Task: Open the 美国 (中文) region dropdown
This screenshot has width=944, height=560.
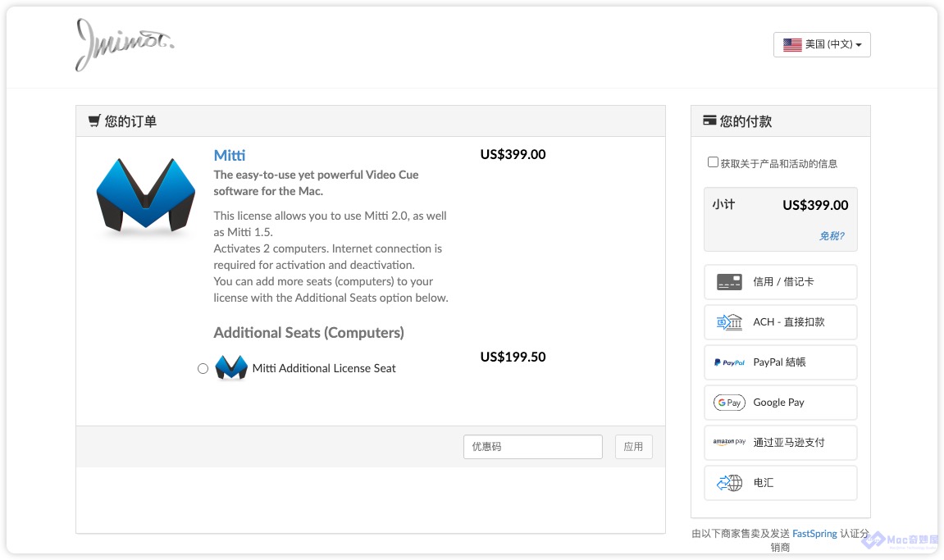Action: point(822,44)
